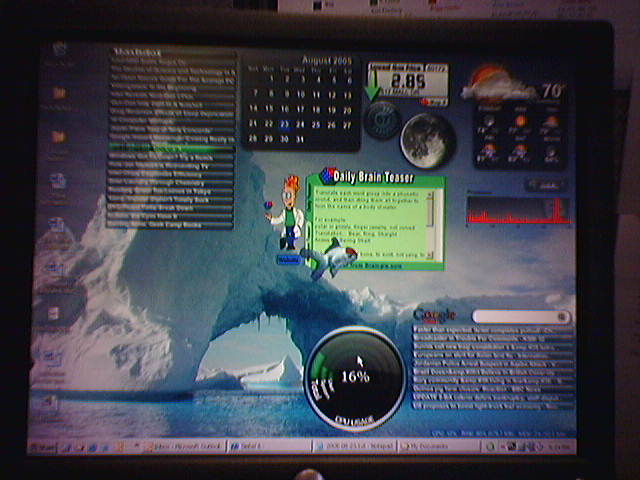
Task: Click the green down arrow on gas price widget
Action: (x=373, y=90)
